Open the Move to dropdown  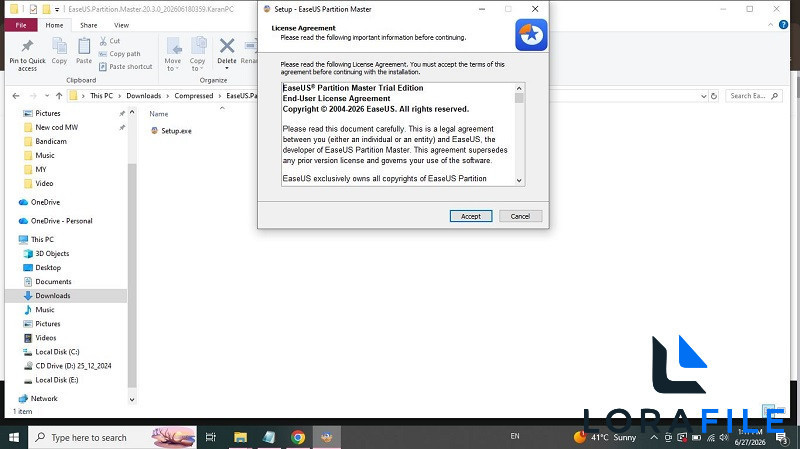173,55
